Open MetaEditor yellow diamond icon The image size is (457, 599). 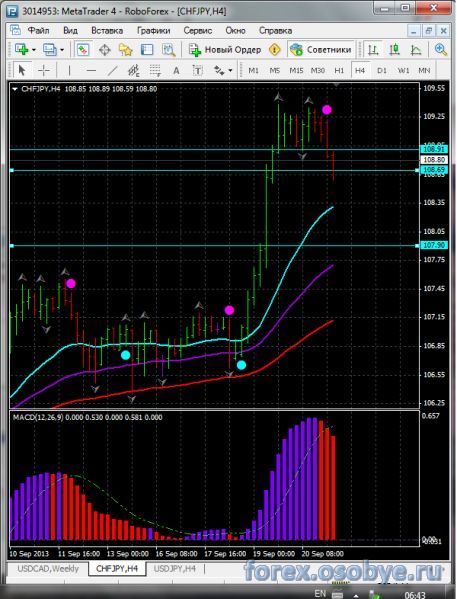(x=274, y=50)
